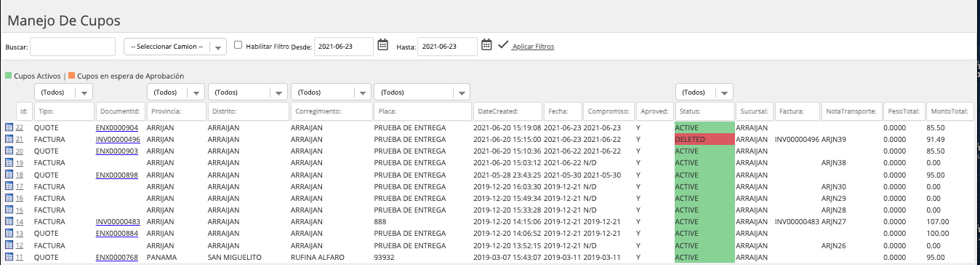The width and height of the screenshot is (980, 265).
Task: Open document ENX0000884 link
Action: pyautogui.click(x=117, y=233)
